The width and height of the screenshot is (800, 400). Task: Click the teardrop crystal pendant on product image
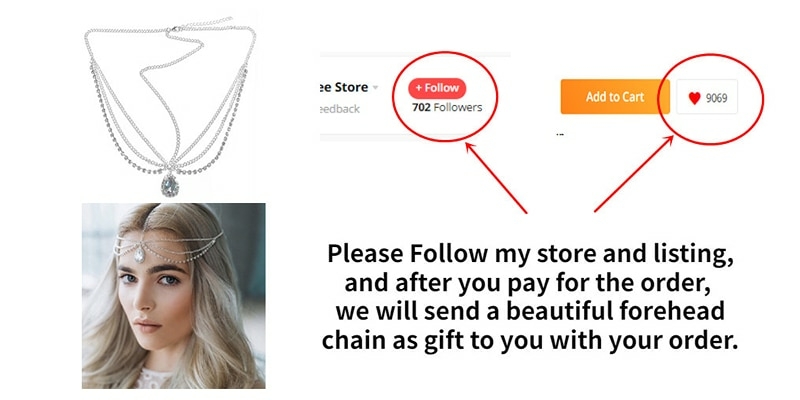coord(169,184)
